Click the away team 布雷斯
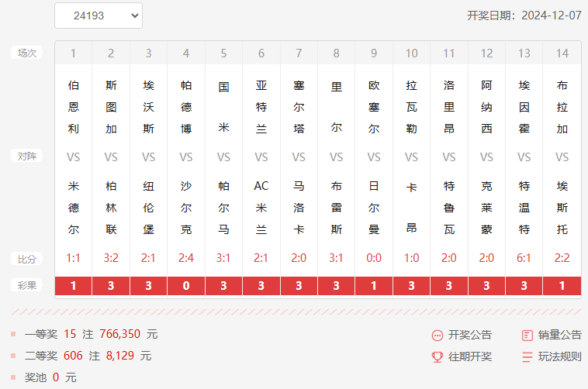588x389 pixels. tap(337, 207)
